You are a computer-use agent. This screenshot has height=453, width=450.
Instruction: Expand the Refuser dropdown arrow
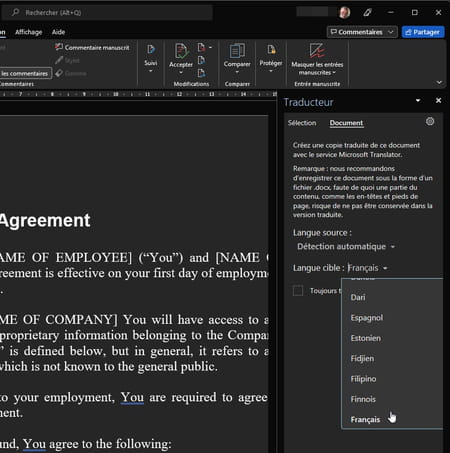click(x=210, y=47)
